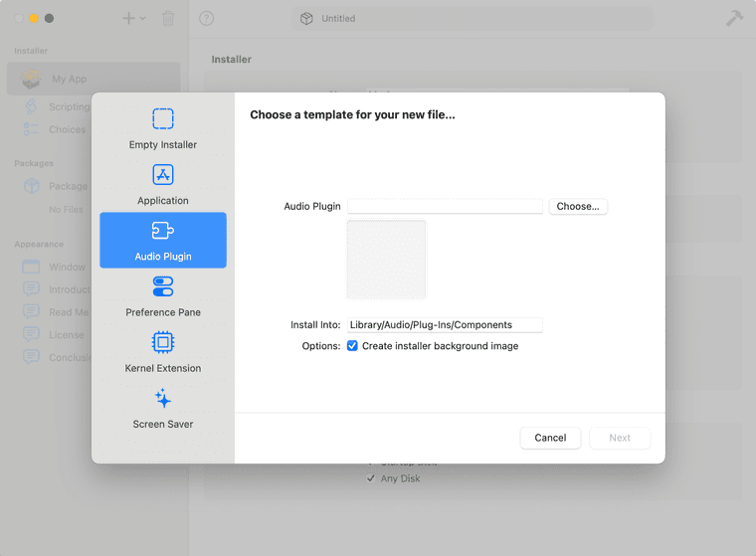Select the Empty Installer template icon
The image size is (756, 556).
pos(163,119)
